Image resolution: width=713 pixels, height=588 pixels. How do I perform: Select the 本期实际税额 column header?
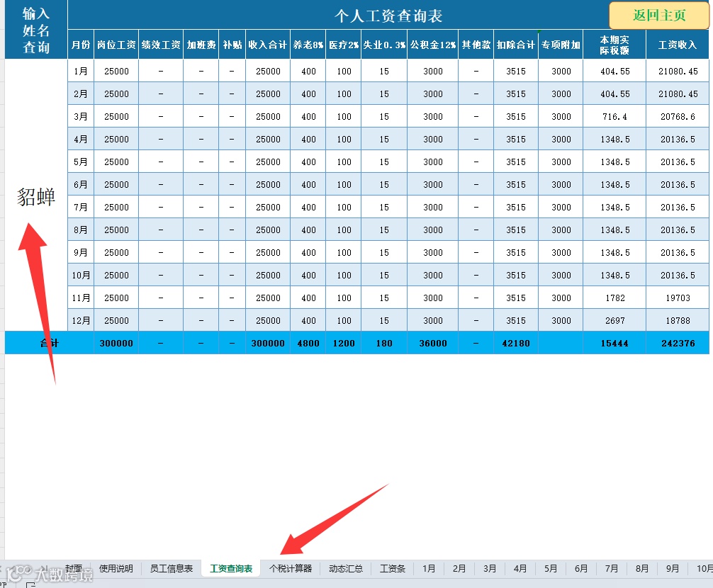pyautogui.click(x=614, y=45)
